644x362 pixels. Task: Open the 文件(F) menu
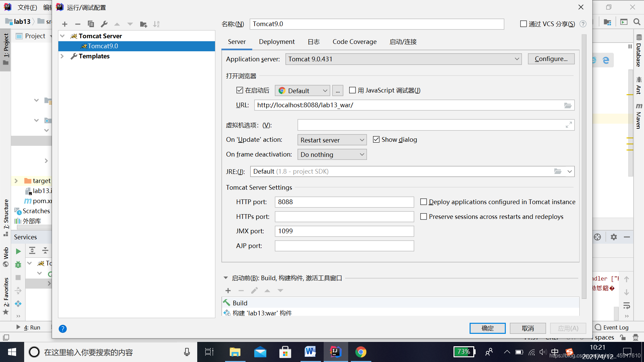point(27,7)
